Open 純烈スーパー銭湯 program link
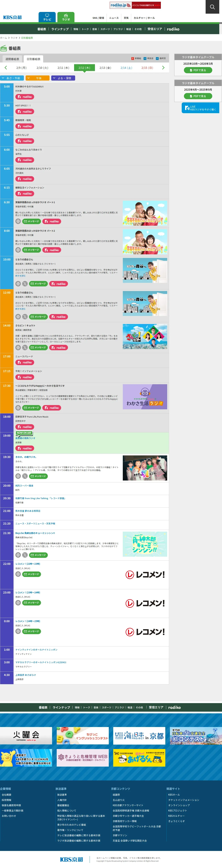 [x=24, y=486]
